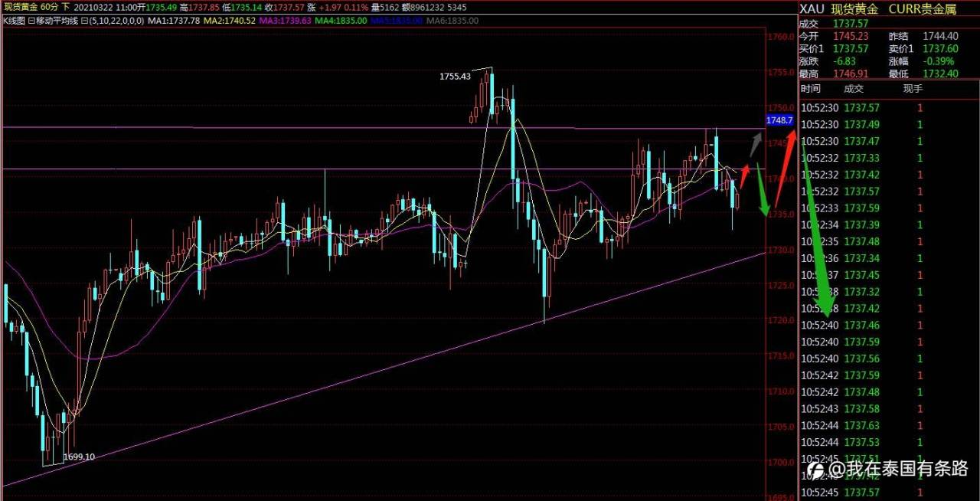980x501 pixels.
Task: Click the 额8961232 turnover value
Action: [424, 7]
